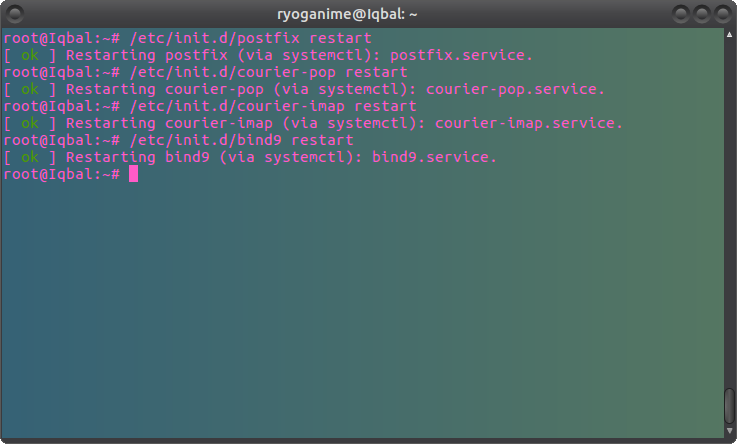Click the command /etc/init.d/bind9 restart
Screen dimensions: 737x444
[242, 140]
